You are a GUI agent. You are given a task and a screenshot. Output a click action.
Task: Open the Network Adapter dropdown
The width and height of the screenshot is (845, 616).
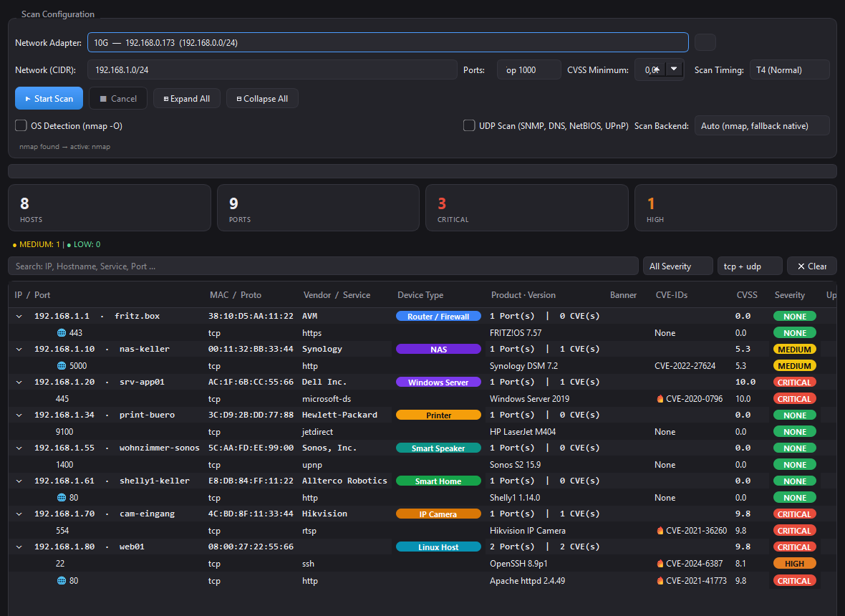point(388,42)
